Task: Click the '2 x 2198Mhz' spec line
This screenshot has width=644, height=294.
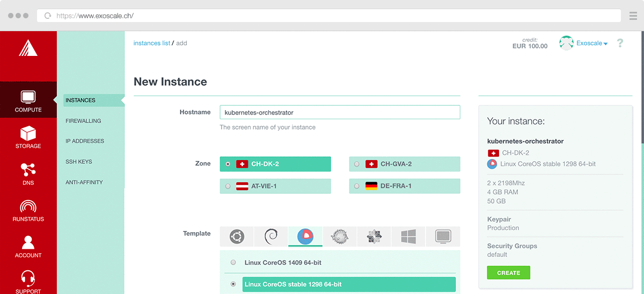Action: pyautogui.click(x=506, y=183)
